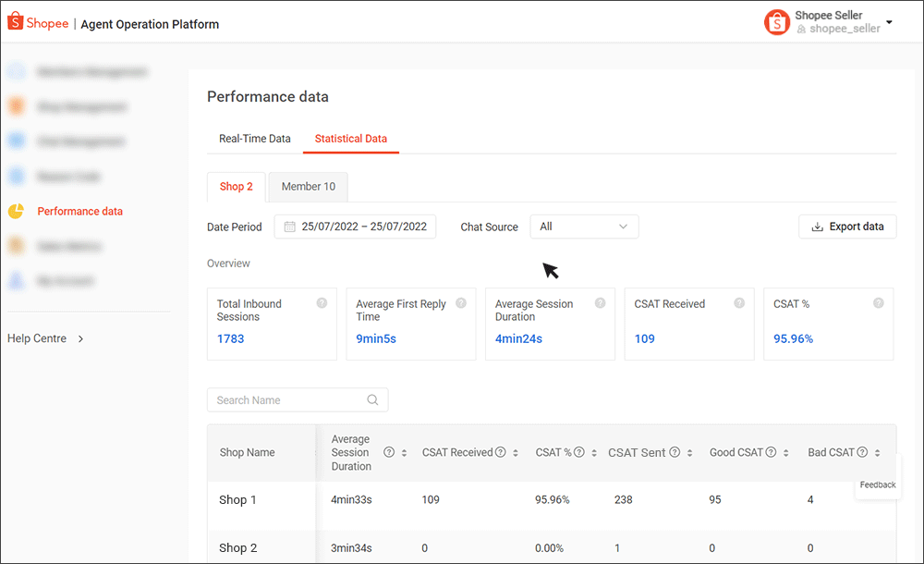Viewport: 924px width, 564px height.
Task: Expand the Shopee Seller account menu chevron
Action: click(x=888, y=20)
